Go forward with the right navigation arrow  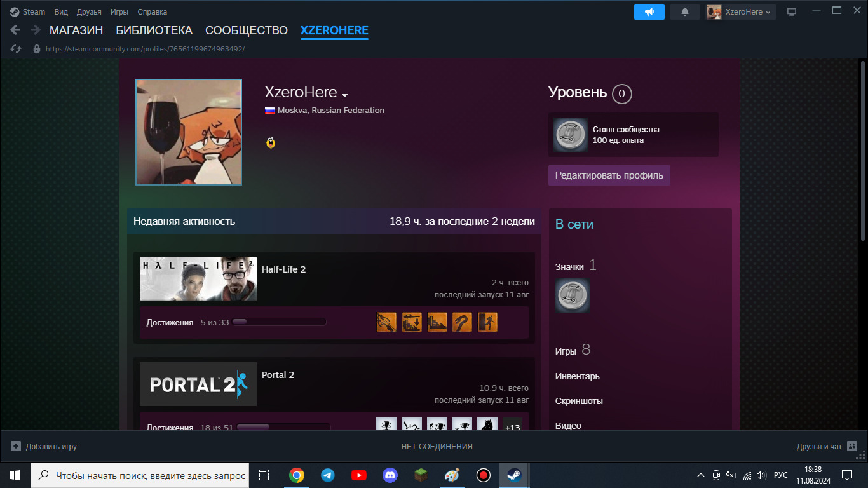pyautogui.click(x=36, y=30)
